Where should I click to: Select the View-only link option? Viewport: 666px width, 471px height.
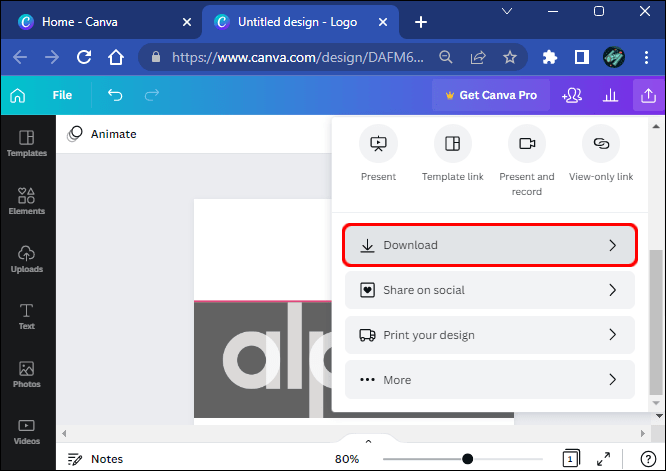601,153
